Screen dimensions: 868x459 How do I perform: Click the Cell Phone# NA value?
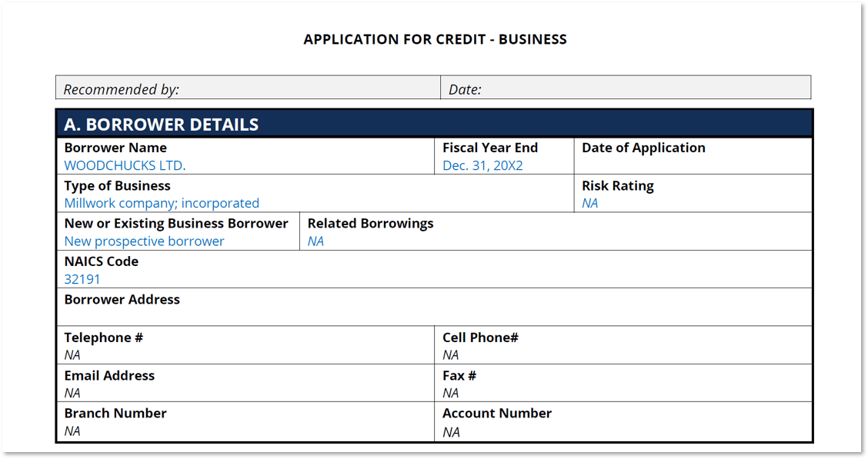(x=451, y=354)
